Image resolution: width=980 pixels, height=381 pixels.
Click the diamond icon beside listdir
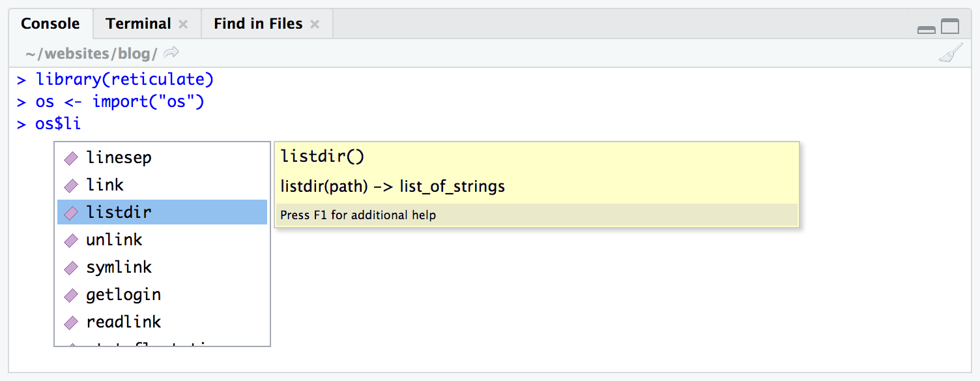(70, 212)
